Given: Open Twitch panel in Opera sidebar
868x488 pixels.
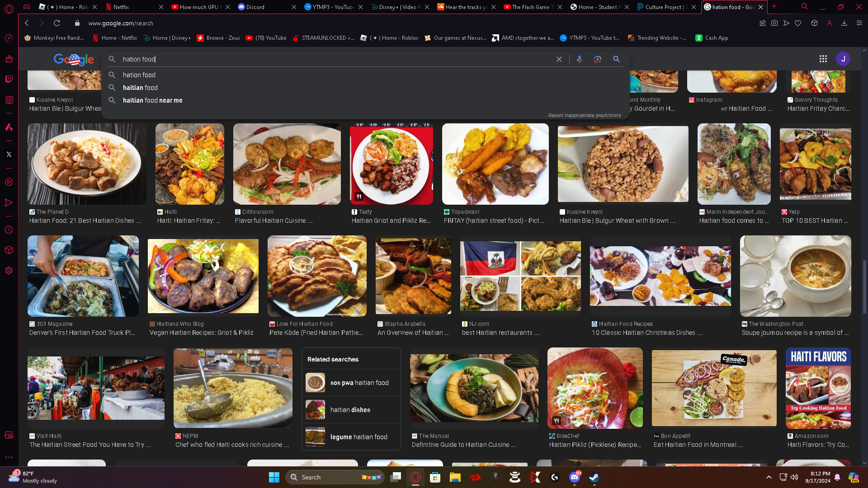Looking at the screenshot, I should click(x=9, y=80).
